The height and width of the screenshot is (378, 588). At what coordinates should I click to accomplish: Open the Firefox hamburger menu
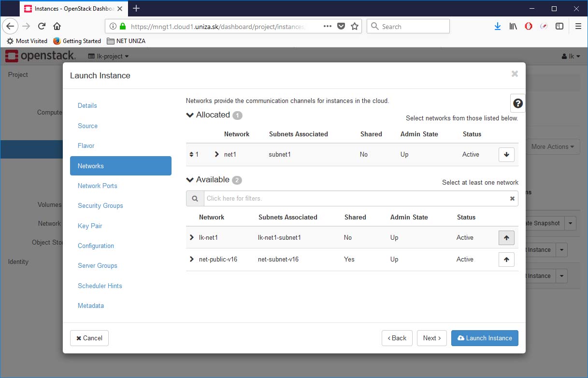578,26
